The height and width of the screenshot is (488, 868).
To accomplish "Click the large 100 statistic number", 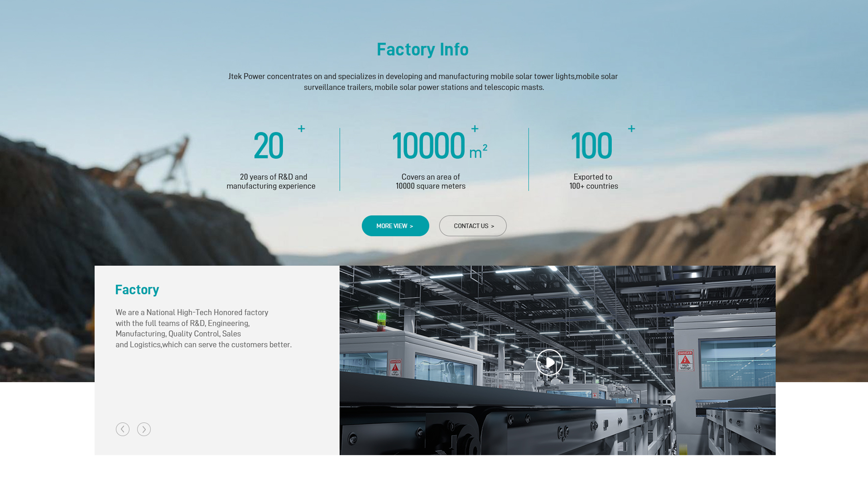I will point(591,146).
